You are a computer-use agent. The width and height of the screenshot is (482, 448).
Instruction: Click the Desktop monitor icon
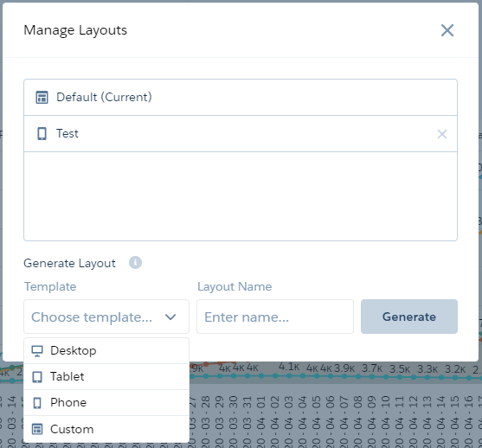[x=37, y=351]
